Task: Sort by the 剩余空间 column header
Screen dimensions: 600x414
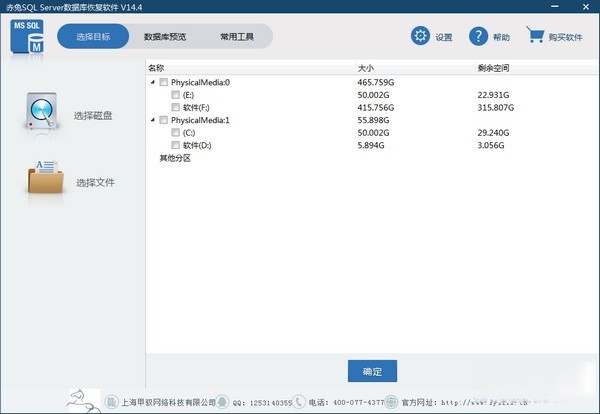Action: click(x=493, y=68)
